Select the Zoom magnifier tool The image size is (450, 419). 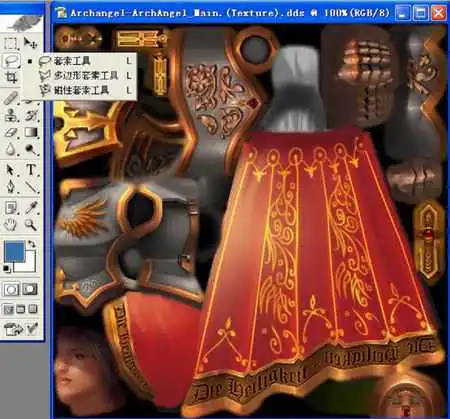click(x=31, y=225)
